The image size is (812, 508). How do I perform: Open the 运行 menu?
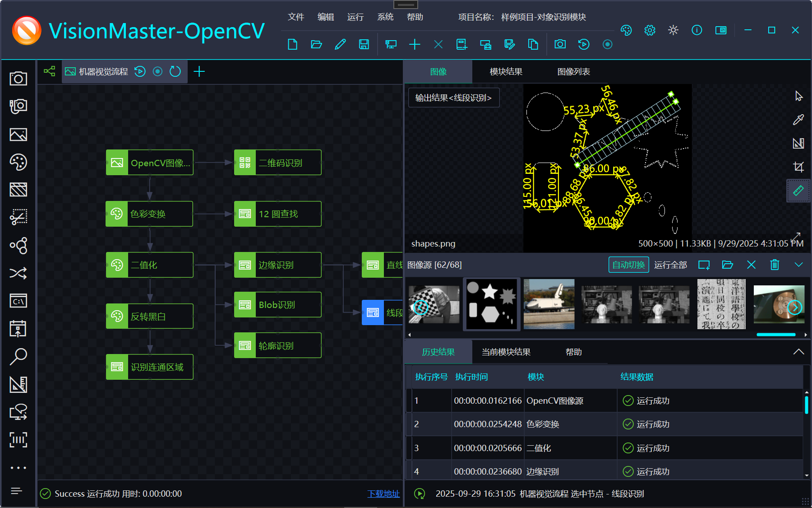pyautogui.click(x=355, y=17)
